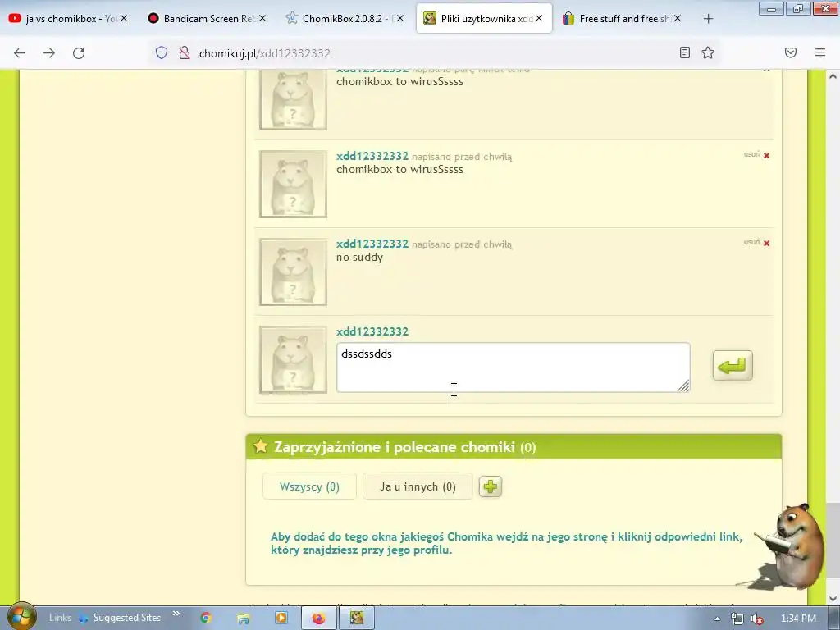Screen dimensions: 840x630
Task: Click the insecure connection lock icon
Action: pos(185,53)
